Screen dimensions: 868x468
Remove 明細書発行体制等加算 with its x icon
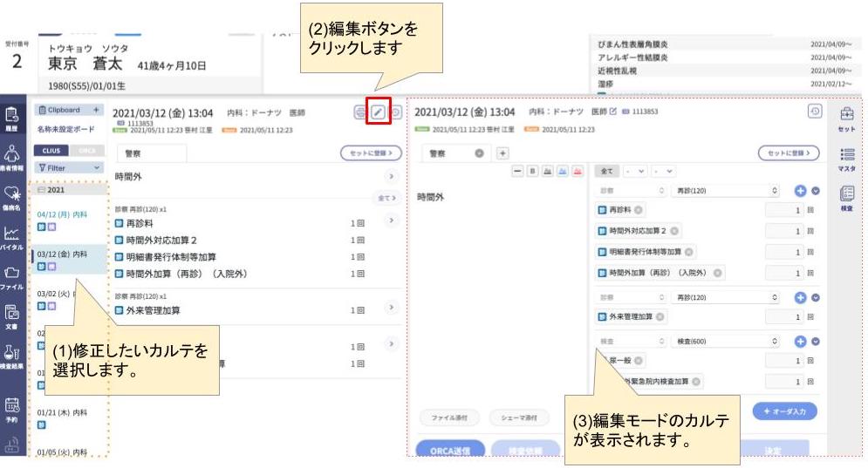[688, 252]
